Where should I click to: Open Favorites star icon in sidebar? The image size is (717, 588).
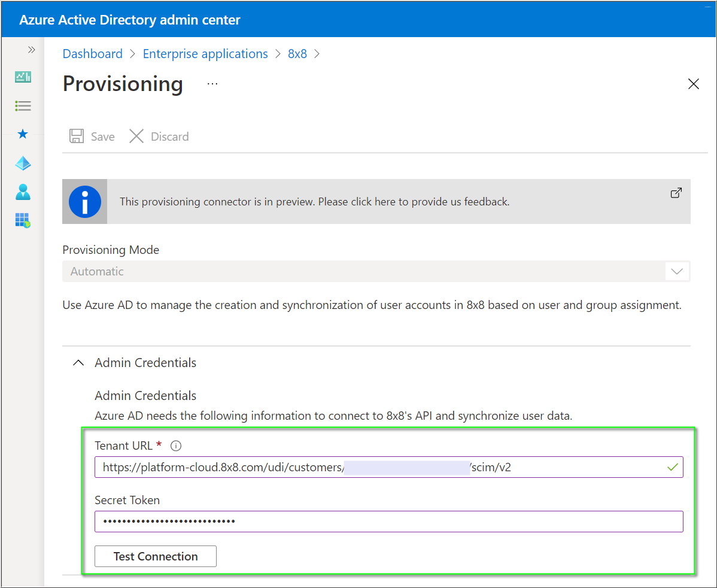[23, 134]
